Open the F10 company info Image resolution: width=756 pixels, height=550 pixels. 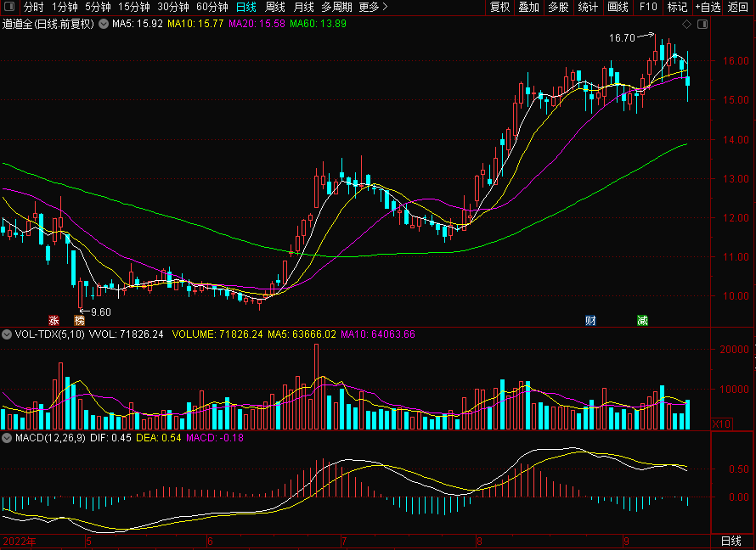pyautogui.click(x=648, y=7)
